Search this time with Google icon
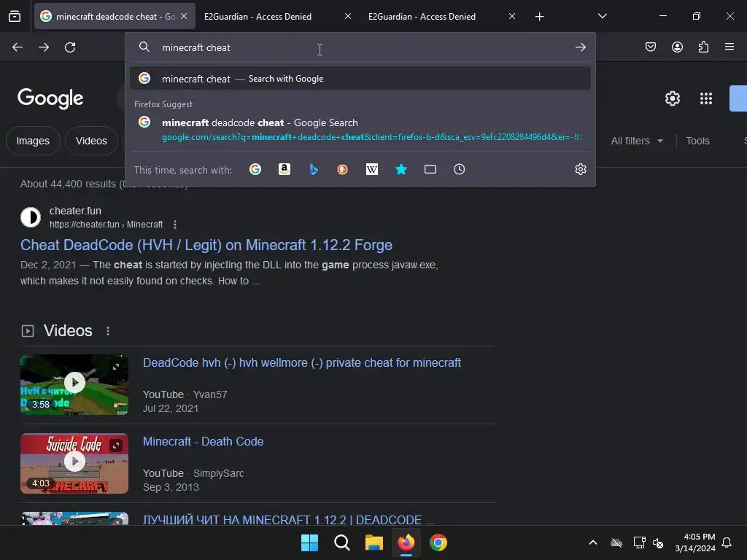Image resolution: width=747 pixels, height=560 pixels. (255, 169)
